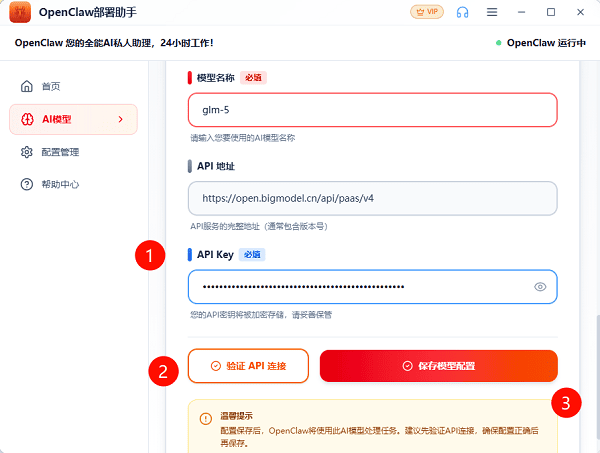Screen dimensions: 600x453
Task: Click the hint about API服务的完整地址
Action: point(259,226)
